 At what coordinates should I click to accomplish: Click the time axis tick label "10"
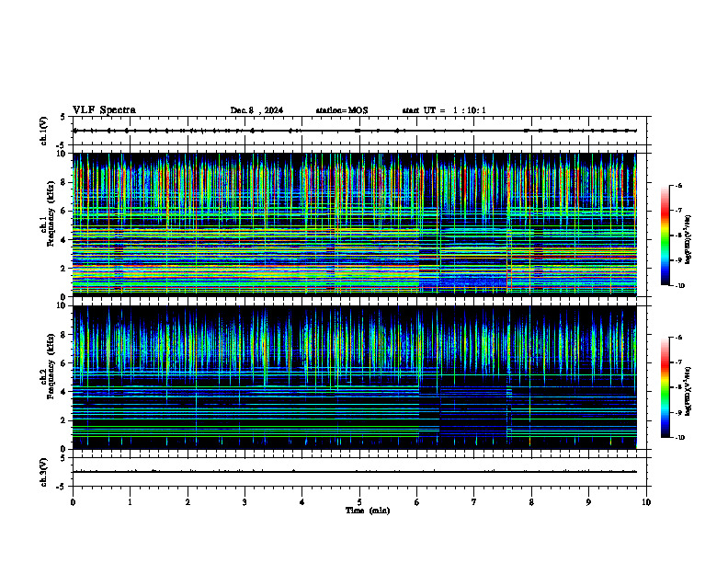point(646,502)
